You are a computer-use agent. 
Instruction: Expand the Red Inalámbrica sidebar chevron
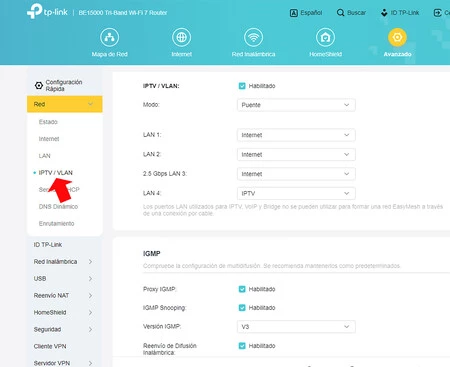point(90,262)
